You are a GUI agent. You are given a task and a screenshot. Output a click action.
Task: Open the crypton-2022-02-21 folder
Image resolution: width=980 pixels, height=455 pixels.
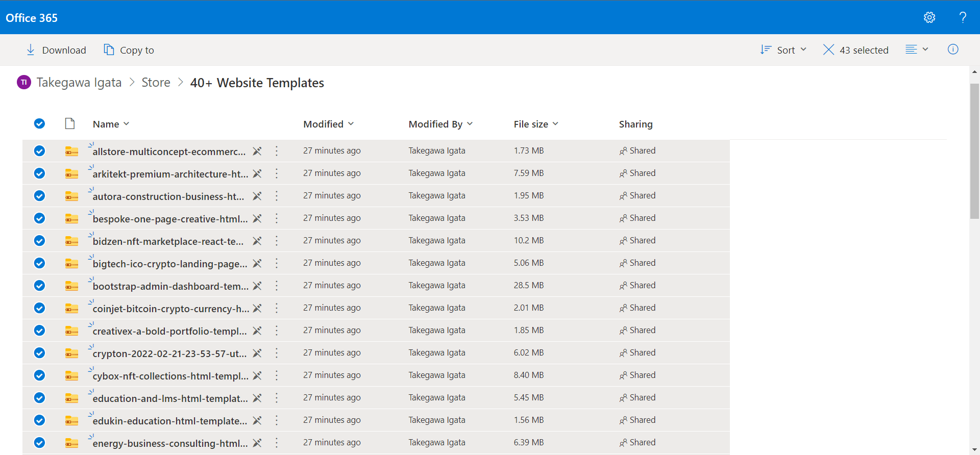(169, 353)
